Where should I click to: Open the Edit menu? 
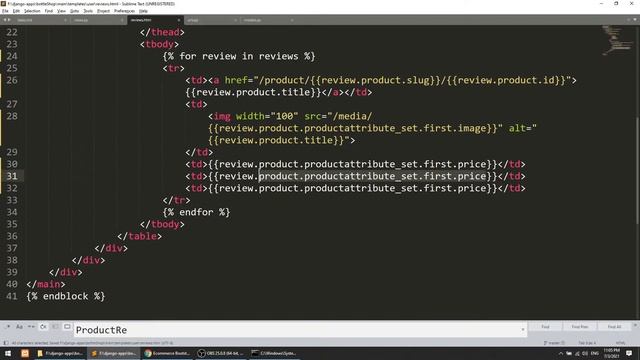tap(16, 11)
